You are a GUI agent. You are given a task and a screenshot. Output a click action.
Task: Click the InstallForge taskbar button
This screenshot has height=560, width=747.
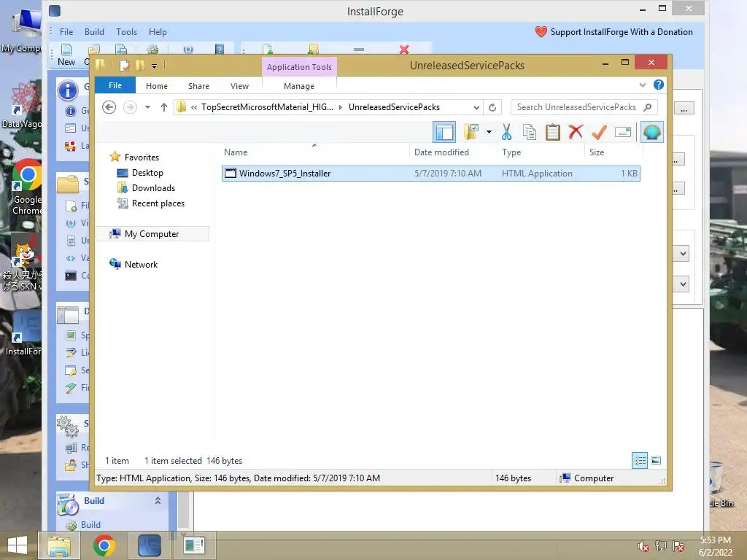[150, 545]
